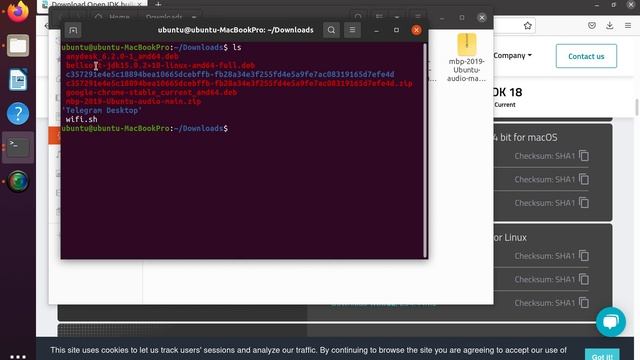The image size is (640, 360).
Task: Click the terminal scrollbar
Action: 425,150
